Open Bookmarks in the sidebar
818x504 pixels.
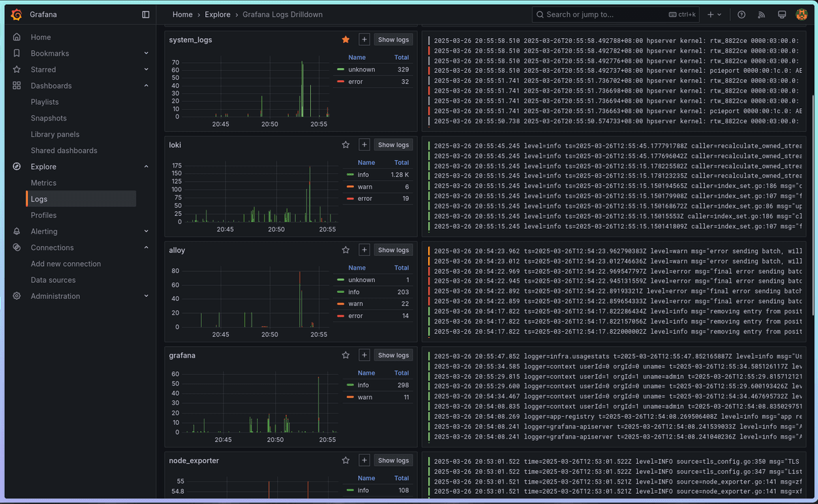(x=50, y=53)
